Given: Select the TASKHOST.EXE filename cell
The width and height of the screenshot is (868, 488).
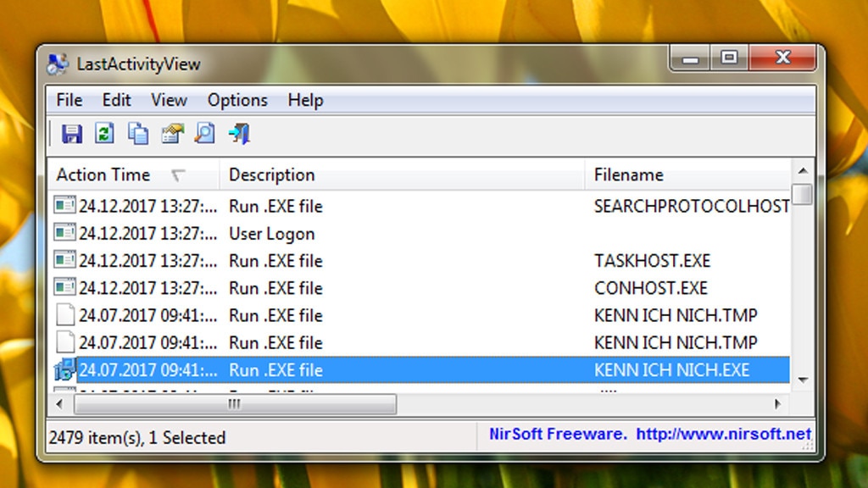Looking at the screenshot, I should [652, 261].
